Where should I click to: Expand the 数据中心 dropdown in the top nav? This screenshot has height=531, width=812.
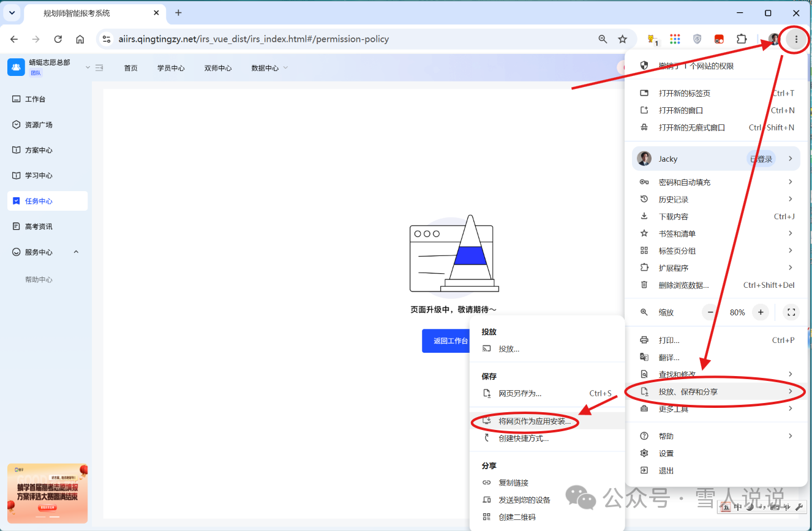pyautogui.click(x=269, y=68)
